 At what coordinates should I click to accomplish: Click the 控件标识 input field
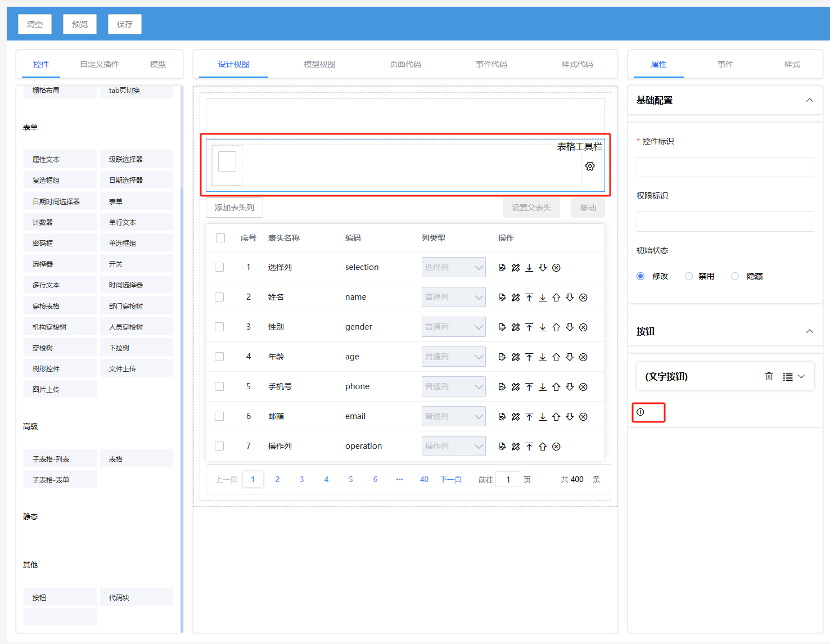pos(725,167)
